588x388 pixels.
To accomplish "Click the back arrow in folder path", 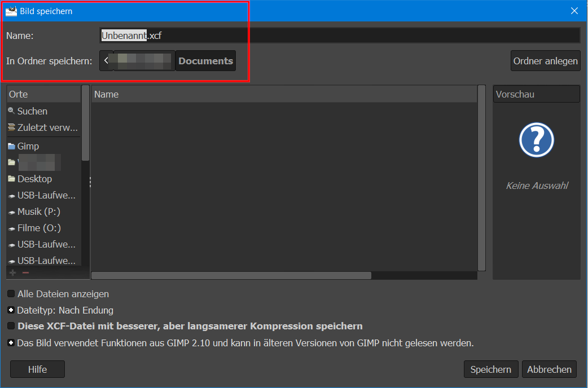I will pos(106,61).
